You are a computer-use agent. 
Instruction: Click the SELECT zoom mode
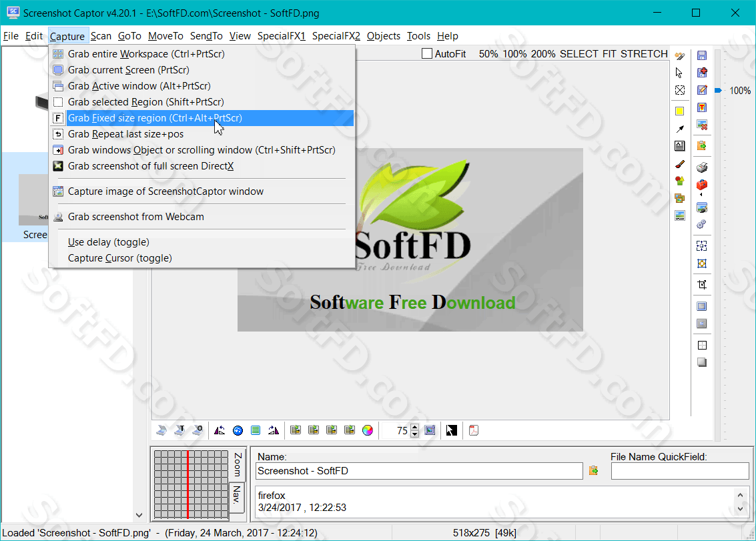pos(579,54)
